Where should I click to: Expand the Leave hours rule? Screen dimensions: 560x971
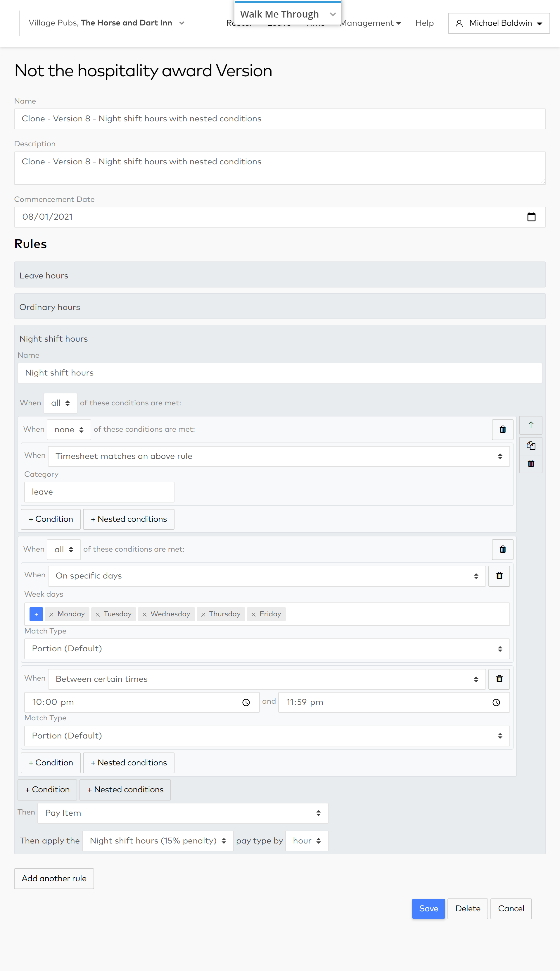pos(280,275)
